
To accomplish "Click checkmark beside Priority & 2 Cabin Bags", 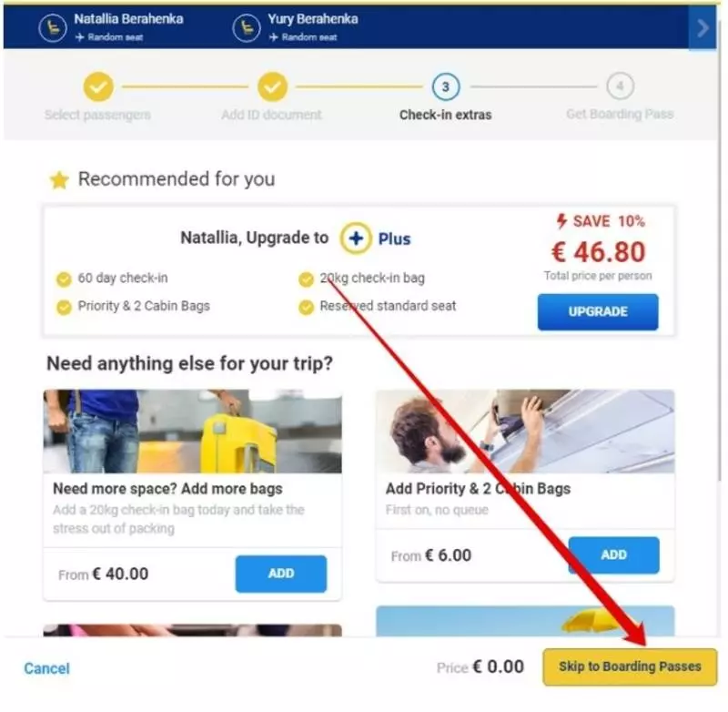I will pos(64,307).
